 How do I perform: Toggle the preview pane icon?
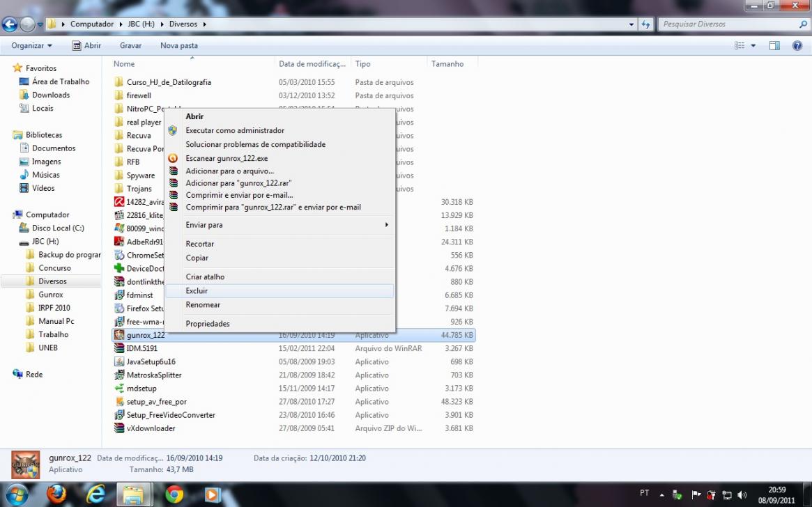[x=774, y=45]
